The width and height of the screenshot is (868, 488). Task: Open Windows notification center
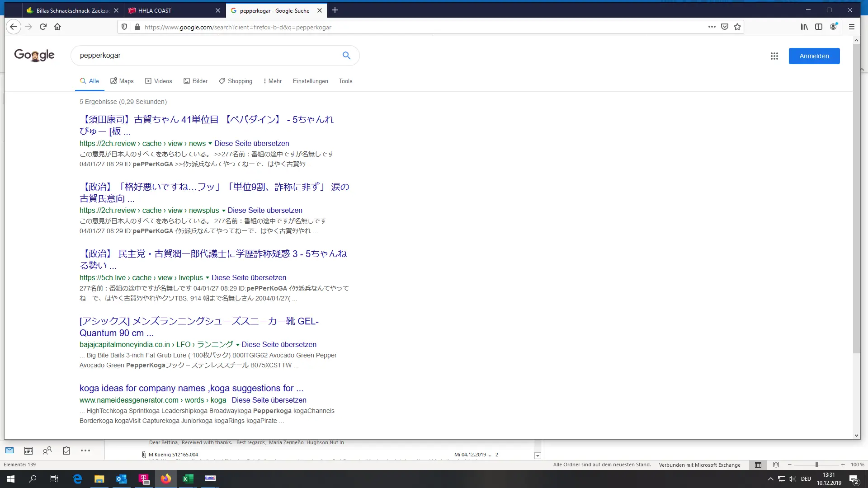point(854,479)
